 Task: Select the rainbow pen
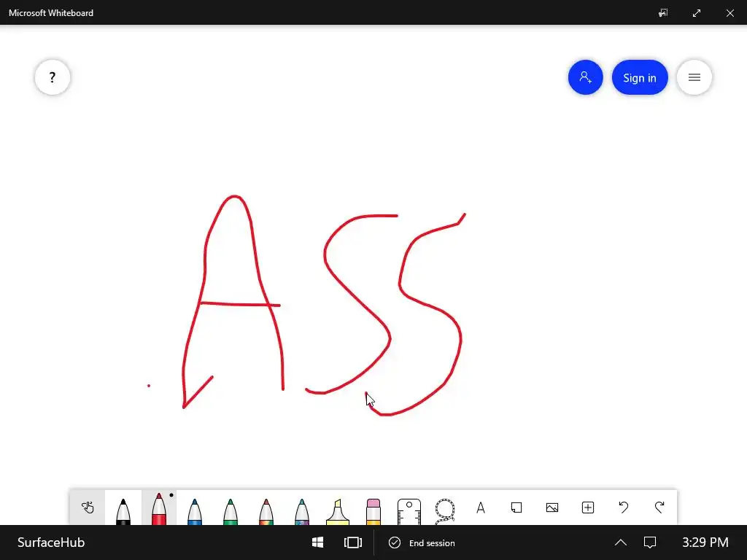pyautogui.click(x=266, y=510)
